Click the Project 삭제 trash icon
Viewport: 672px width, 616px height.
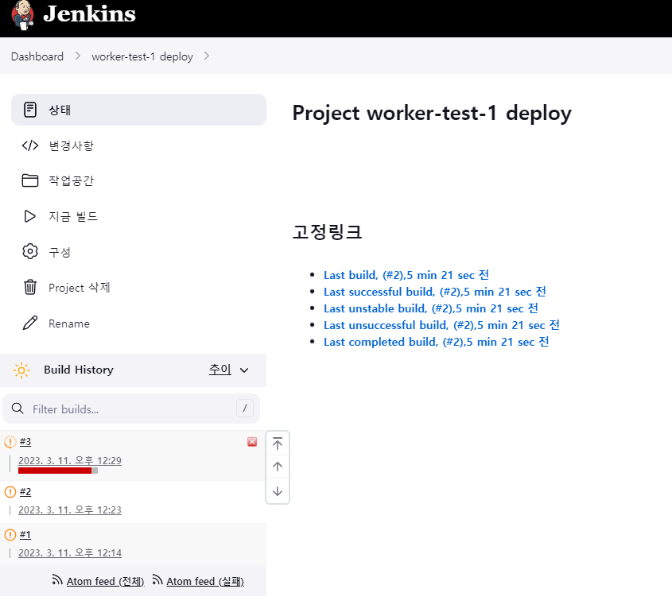[x=30, y=287]
